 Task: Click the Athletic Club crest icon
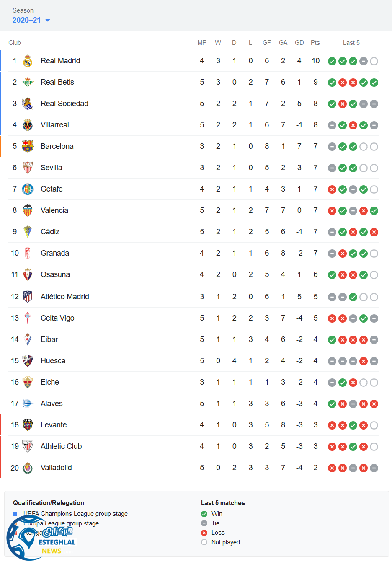pos(28,446)
